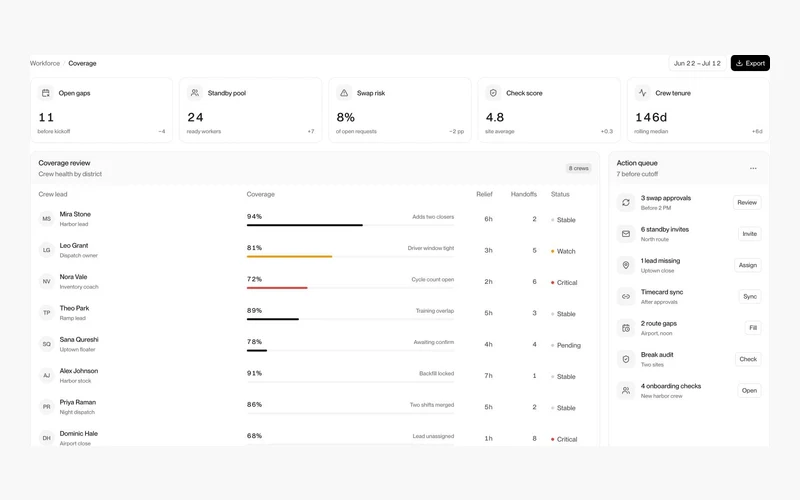Click Assign for the missing lead
Screen dimensions: 800x500
747,265
